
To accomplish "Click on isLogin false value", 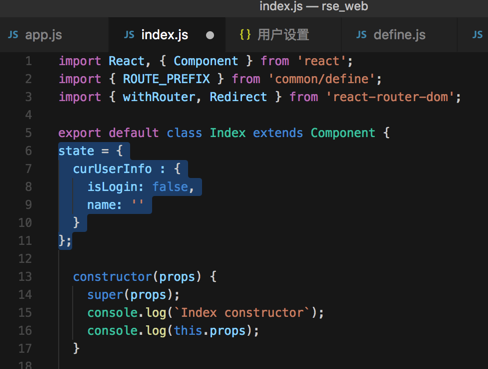I will pyautogui.click(x=170, y=187).
